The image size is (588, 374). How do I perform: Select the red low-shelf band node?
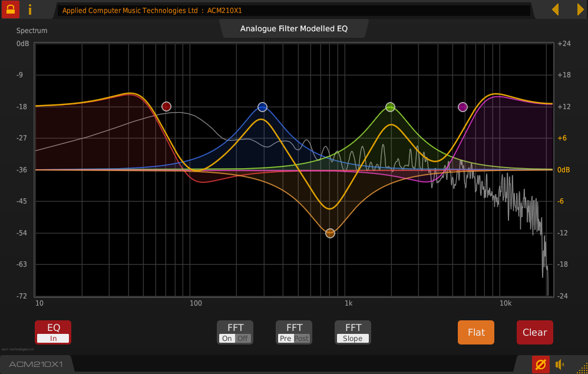167,107
